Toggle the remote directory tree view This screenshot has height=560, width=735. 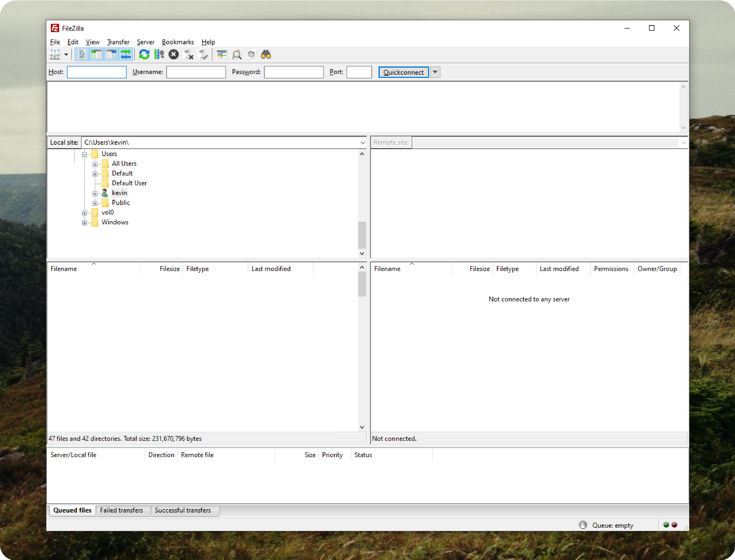pos(111,54)
